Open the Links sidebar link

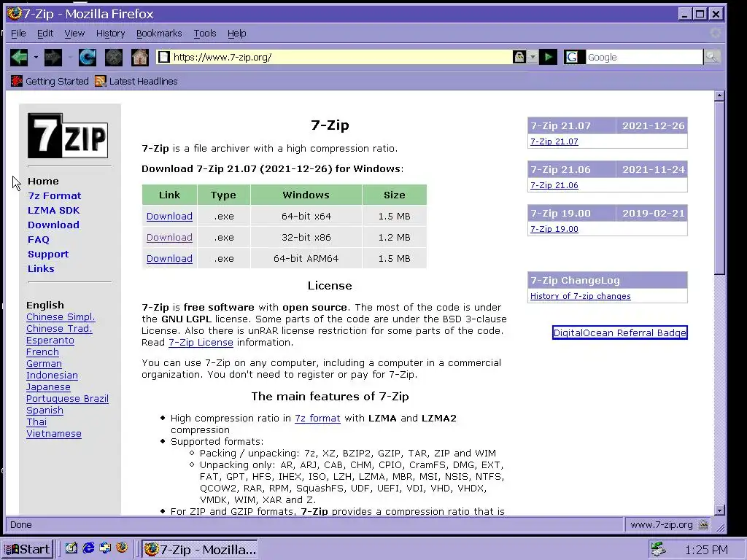click(41, 268)
